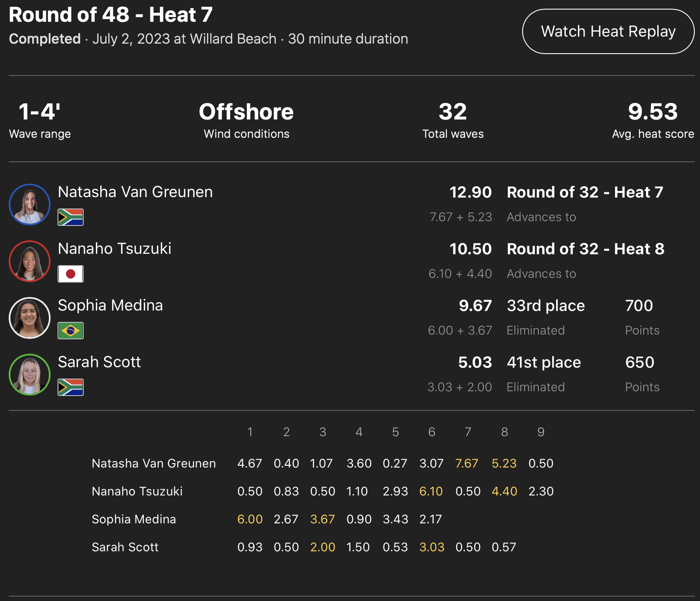Open Natasha Van Greunen's profile photo
The width and height of the screenshot is (700, 601).
point(30,205)
